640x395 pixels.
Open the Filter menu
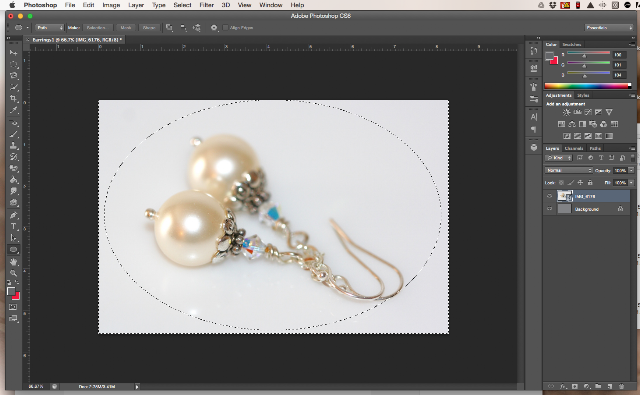pyautogui.click(x=207, y=5)
